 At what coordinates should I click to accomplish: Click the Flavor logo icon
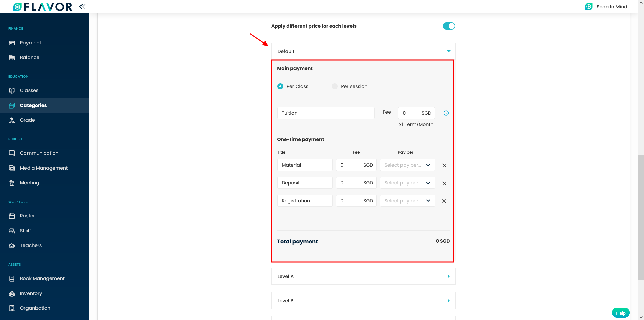(x=17, y=7)
